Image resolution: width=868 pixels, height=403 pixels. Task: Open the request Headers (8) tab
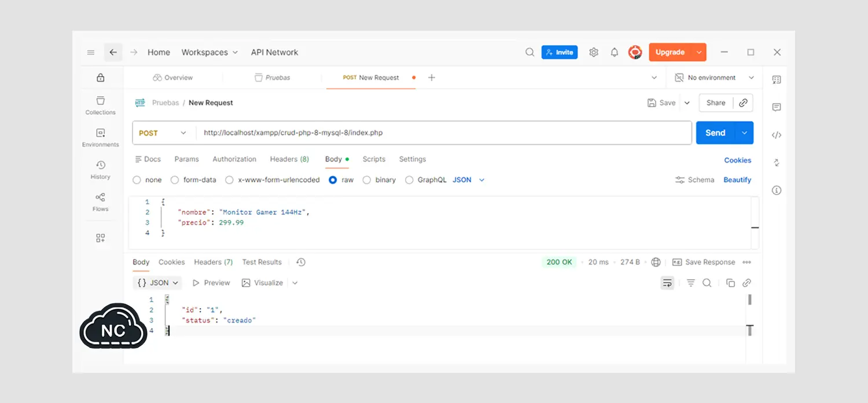[289, 159]
